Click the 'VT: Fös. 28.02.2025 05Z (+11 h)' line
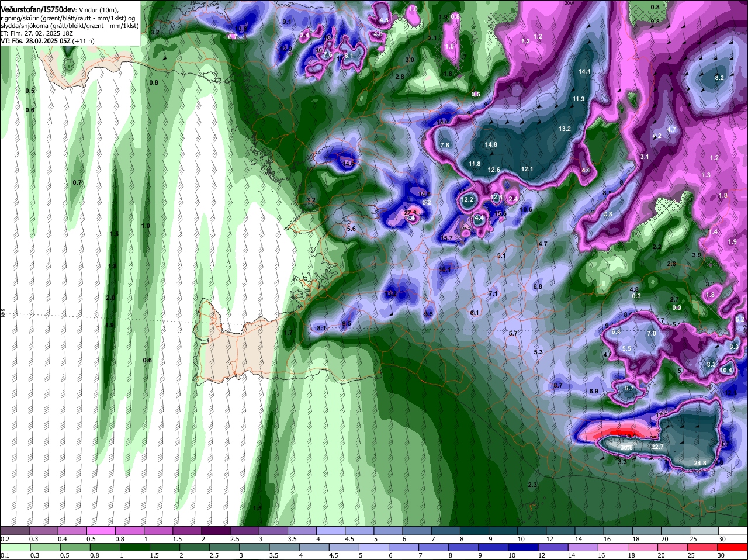This screenshot has height=560, width=748. click(x=47, y=41)
